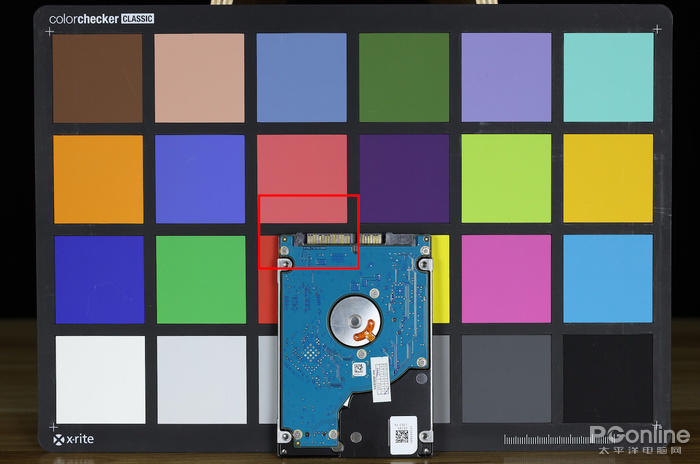700x464 pixels.
Task: Pick the moderate red pink patch
Action: click(x=302, y=179)
